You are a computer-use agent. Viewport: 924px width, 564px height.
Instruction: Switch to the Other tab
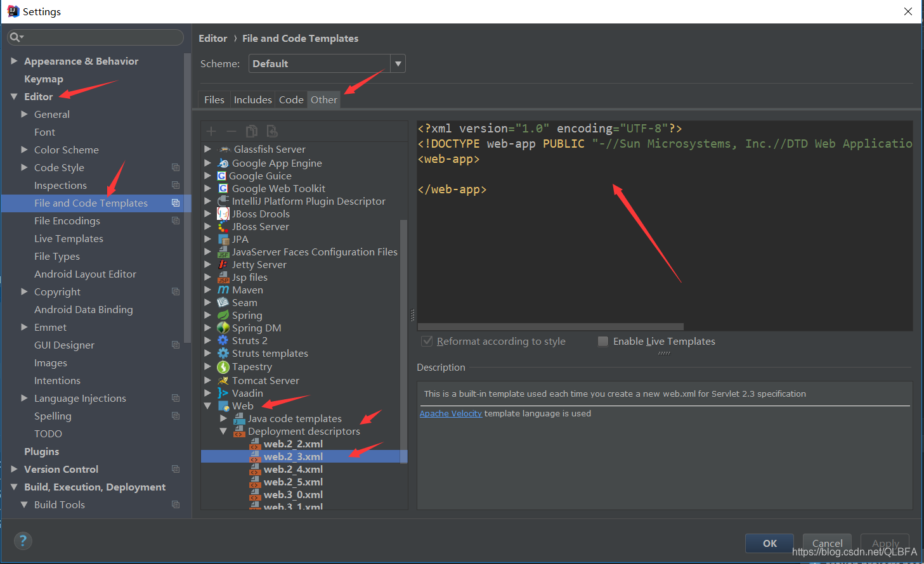324,99
